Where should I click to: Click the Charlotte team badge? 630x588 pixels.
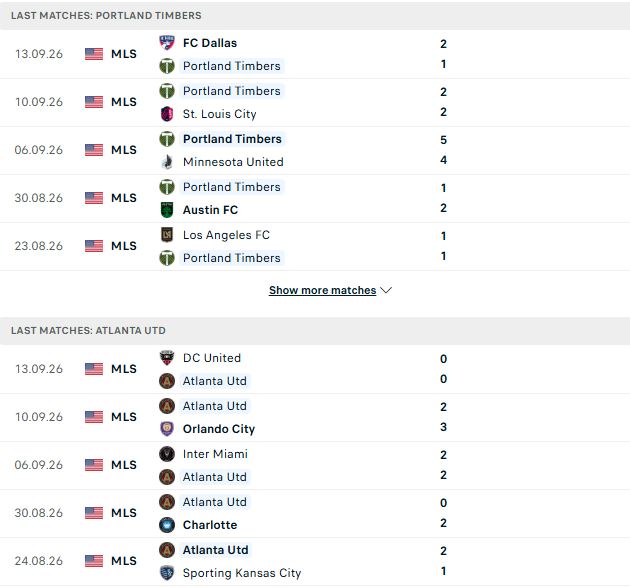pos(167,525)
